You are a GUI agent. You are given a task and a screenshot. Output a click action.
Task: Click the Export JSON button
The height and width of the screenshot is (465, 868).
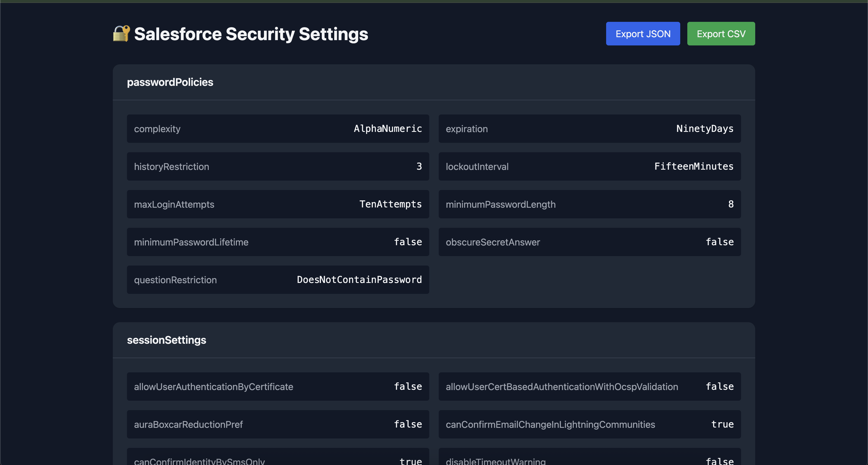(x=642, y=33)
